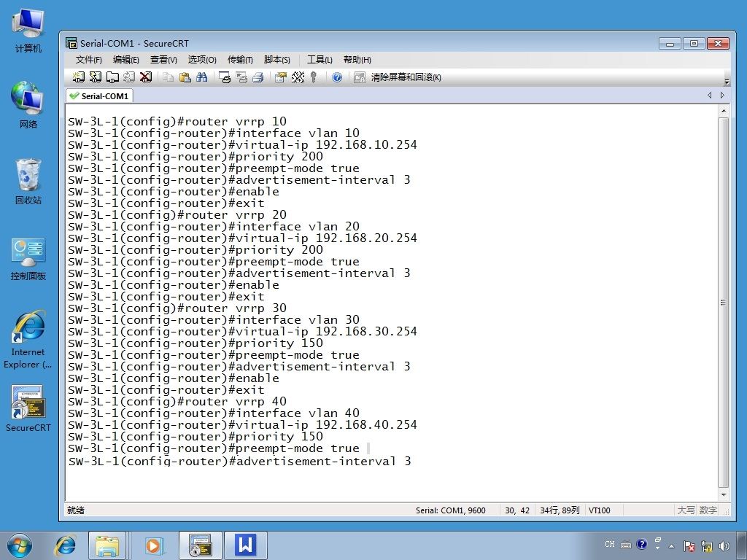Click the 大写 caps lock indicator
Image resolution: width=747 pixels, height=560 pixels.
tap(686, 510)
